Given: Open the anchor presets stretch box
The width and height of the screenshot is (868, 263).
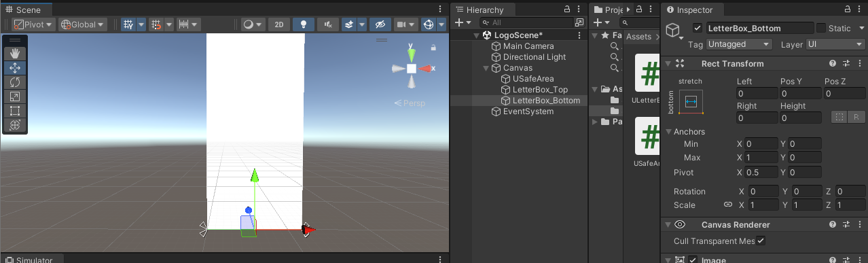Looking at the screenshot, I should [x=691, y=101].
